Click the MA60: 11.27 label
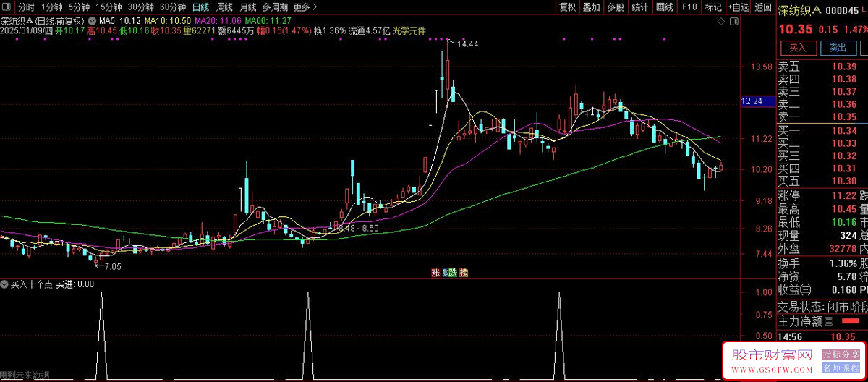 (268, 21)
